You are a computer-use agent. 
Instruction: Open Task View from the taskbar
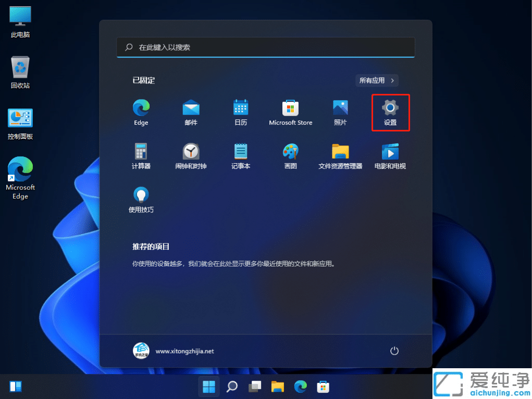(254, 386)
